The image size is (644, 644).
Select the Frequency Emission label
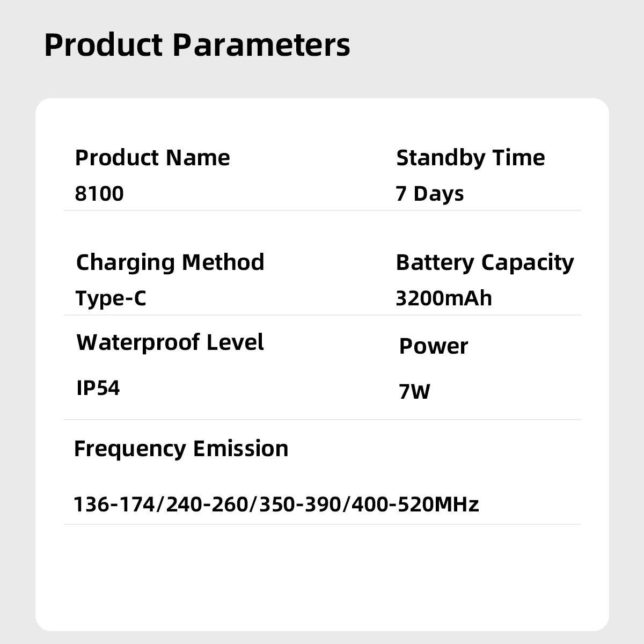pyautogui.click(x=181, y=448)
